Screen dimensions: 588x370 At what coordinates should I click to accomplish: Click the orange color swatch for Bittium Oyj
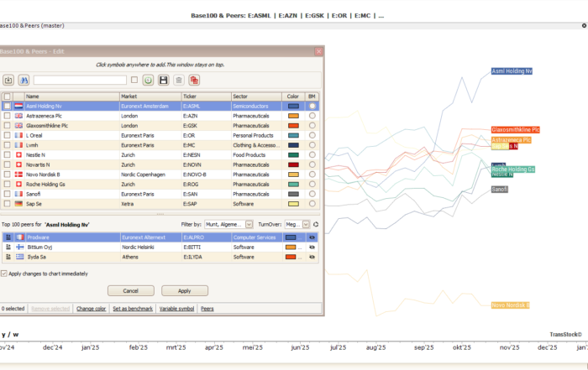291,248
